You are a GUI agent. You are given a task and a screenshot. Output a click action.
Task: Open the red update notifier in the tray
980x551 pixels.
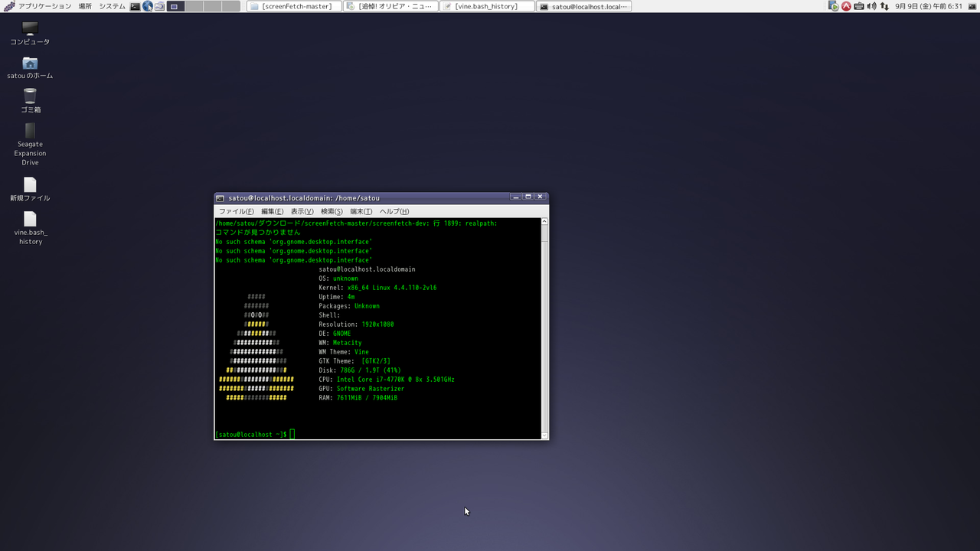[x=846, y=6]
